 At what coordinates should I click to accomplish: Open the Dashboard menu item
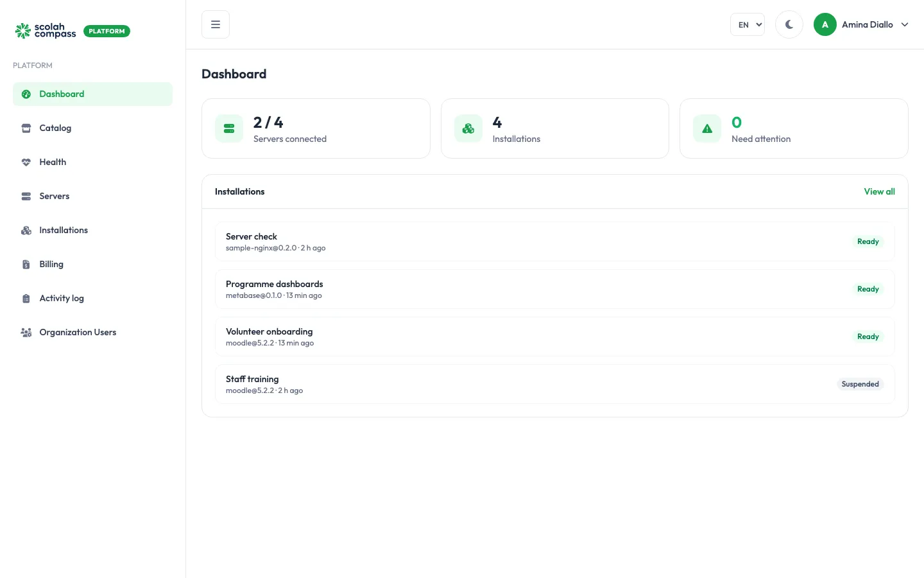pos(92,94)
